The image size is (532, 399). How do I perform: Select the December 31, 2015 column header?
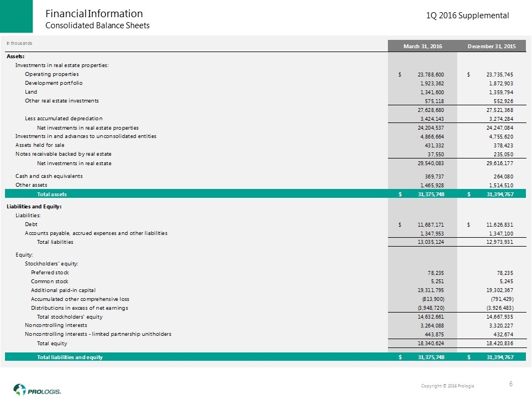coord(492,46)
